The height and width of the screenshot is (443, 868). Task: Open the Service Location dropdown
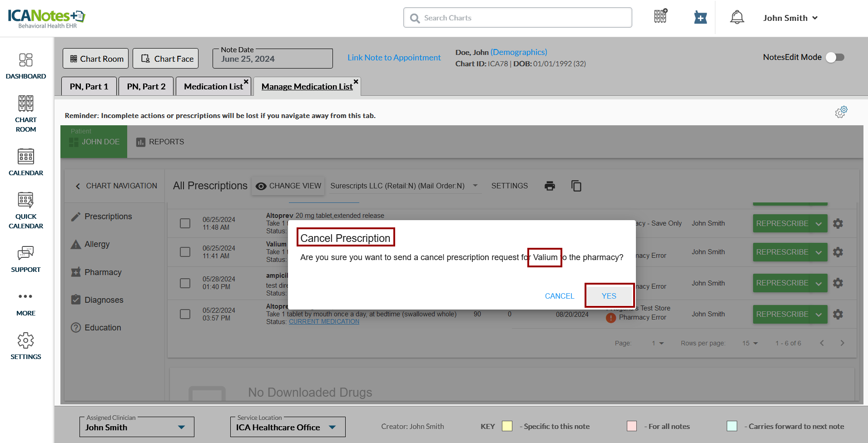click(332, 427)
